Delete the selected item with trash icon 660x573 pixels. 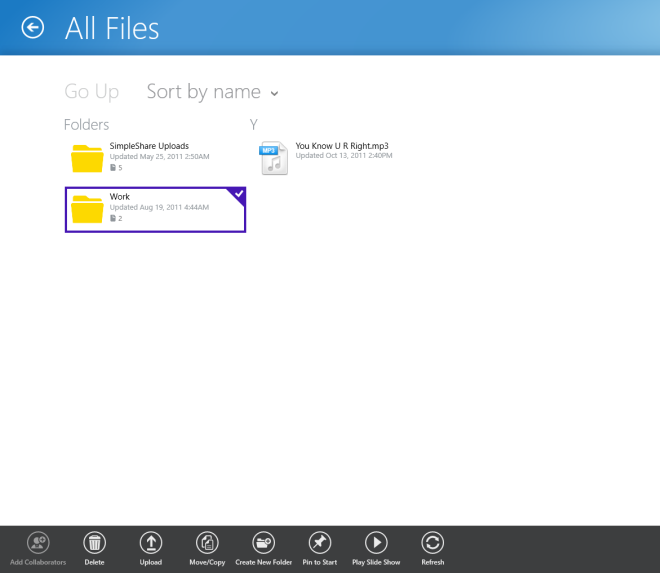(94, 542)
